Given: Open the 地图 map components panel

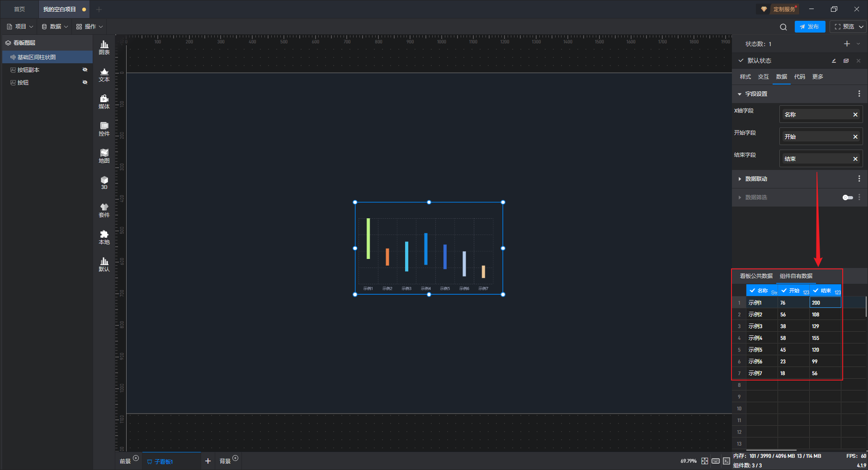Looking at the screenshot, I should (104, 156).
